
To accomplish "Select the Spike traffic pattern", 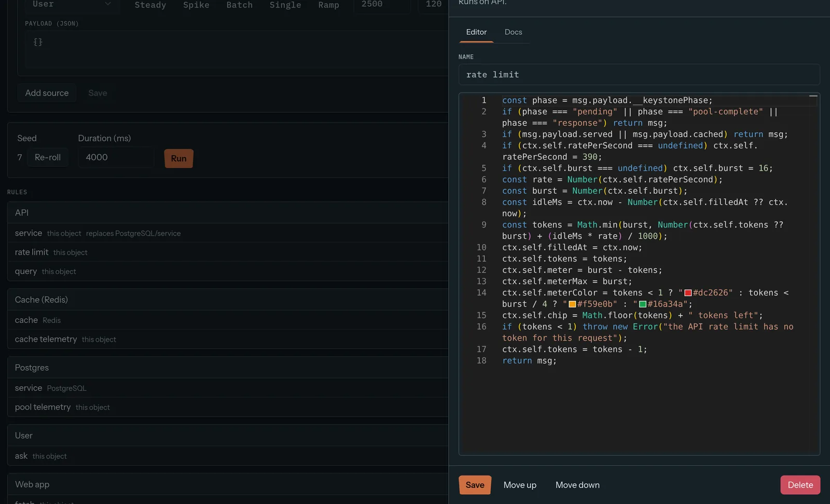I will pos(196,5).
